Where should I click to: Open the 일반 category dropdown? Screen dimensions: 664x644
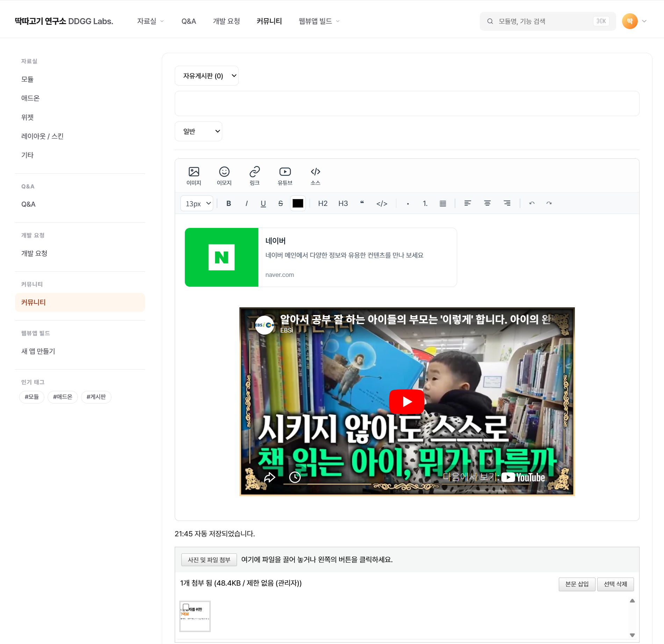199,131
